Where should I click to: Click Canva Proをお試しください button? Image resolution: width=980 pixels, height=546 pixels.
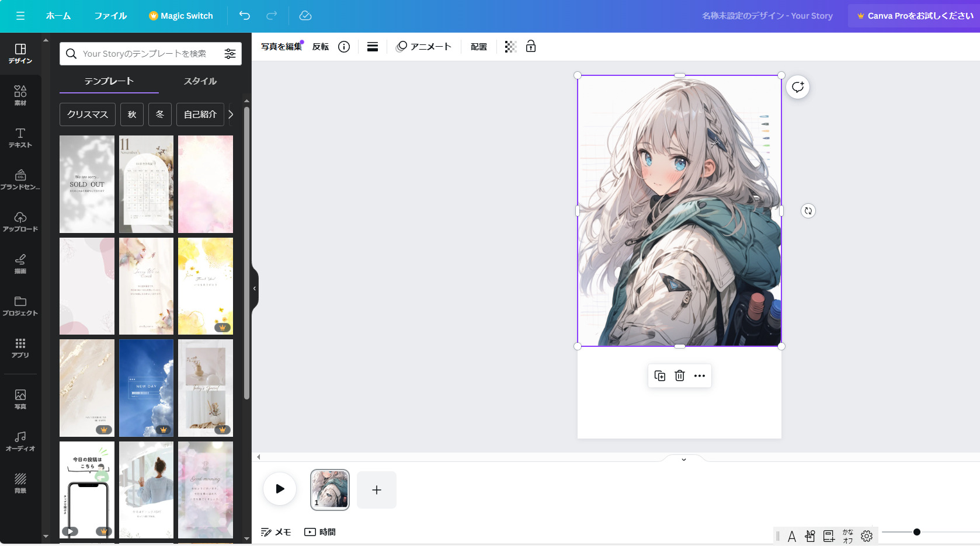pyautogui.click(x=915, y=16)
